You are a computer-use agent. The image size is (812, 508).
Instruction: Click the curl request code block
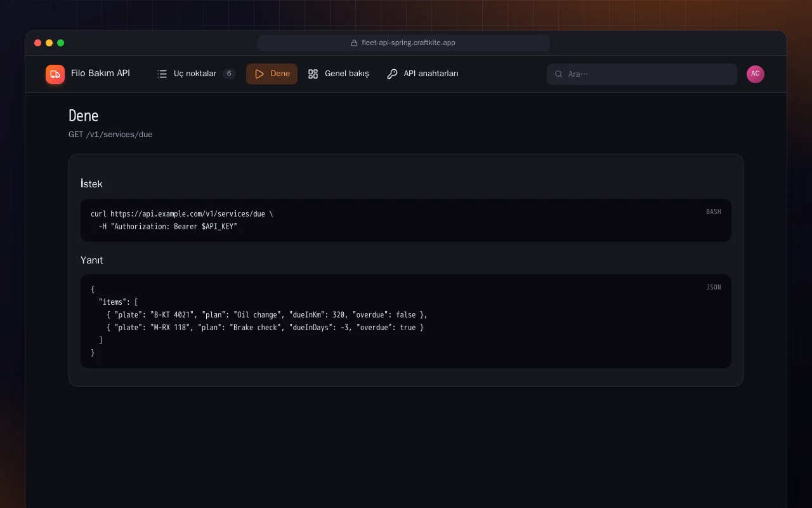[406, 220]
